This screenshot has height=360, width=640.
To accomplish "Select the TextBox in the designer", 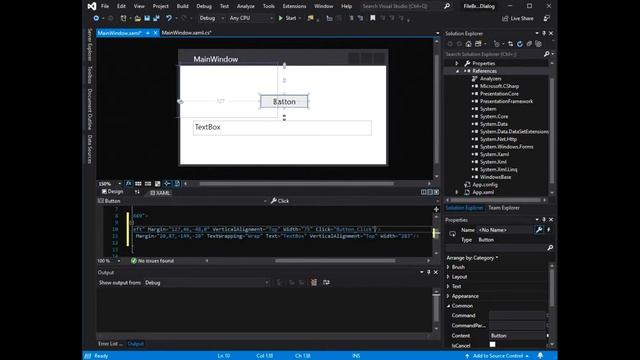I will click(x=282, y=127).
